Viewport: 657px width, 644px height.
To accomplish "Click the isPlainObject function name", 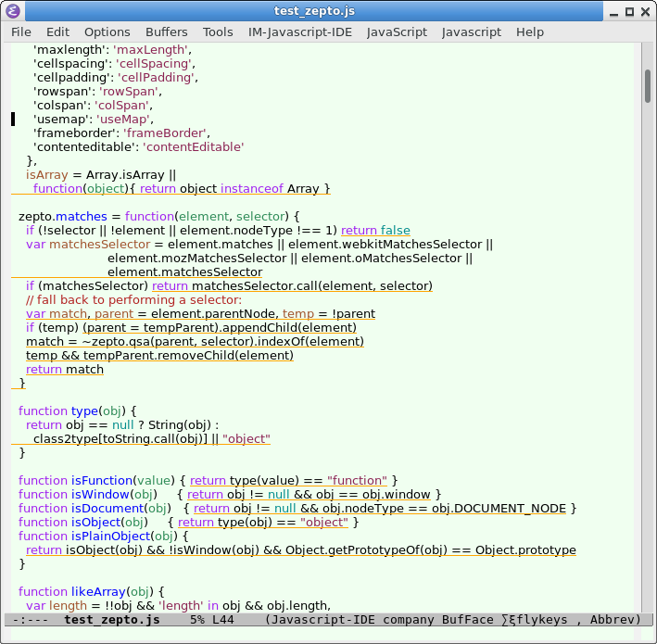I will (x=110, y=536).
